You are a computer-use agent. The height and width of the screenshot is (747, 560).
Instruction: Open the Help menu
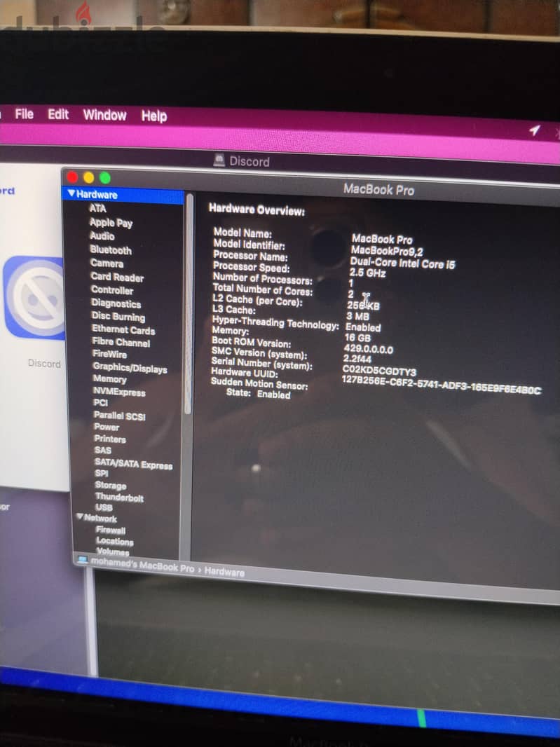pos(154,116)
